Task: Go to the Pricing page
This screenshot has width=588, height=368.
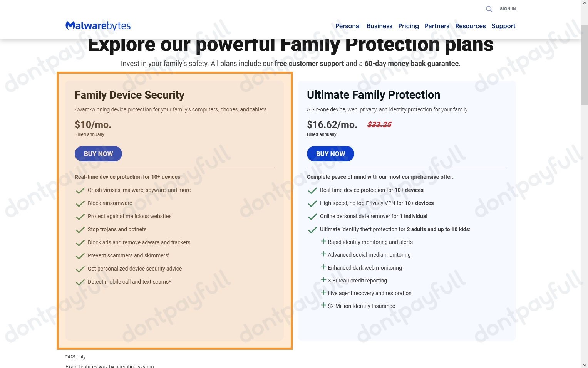Action: pos(408,26)
